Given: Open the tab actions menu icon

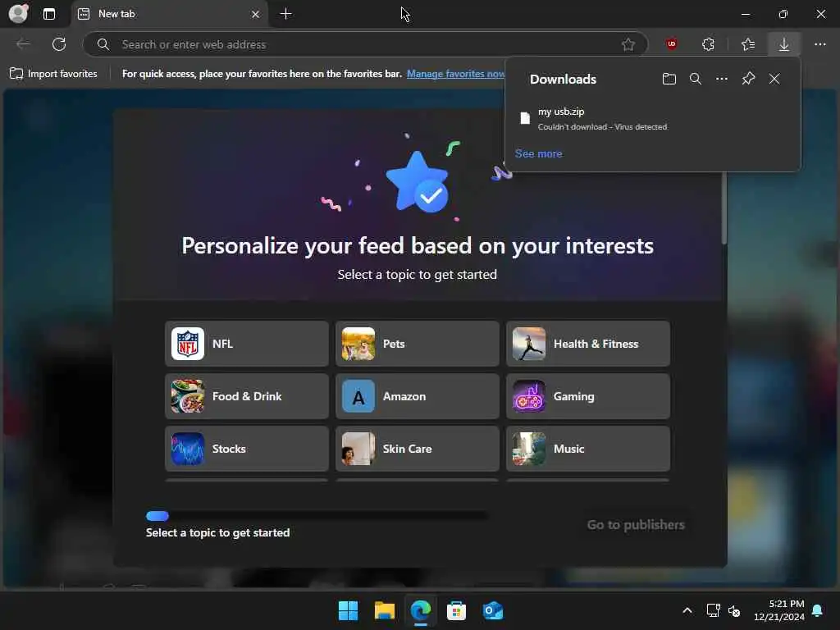Looking at the screenshot, I should 48,14.
